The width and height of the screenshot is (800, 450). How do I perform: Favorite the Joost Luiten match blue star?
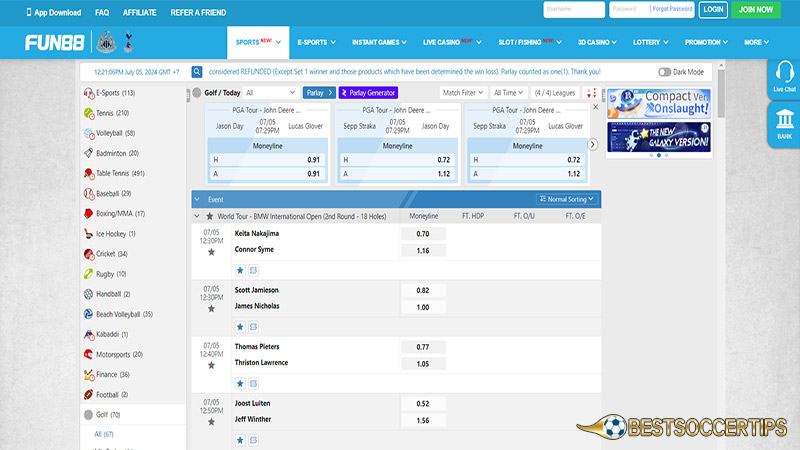240,440
